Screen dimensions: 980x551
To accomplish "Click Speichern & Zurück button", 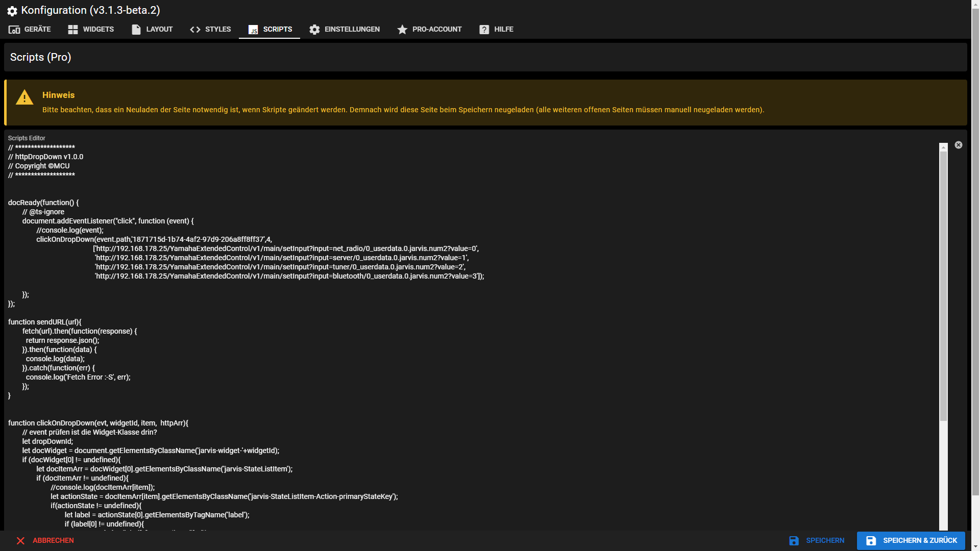I will click(x=911, y=540).
